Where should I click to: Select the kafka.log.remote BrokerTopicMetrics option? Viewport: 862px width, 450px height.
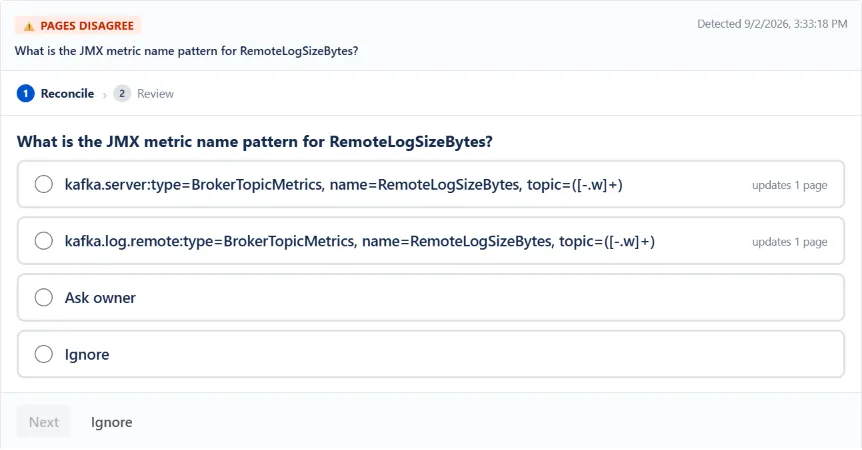click(x=430, y=241)
